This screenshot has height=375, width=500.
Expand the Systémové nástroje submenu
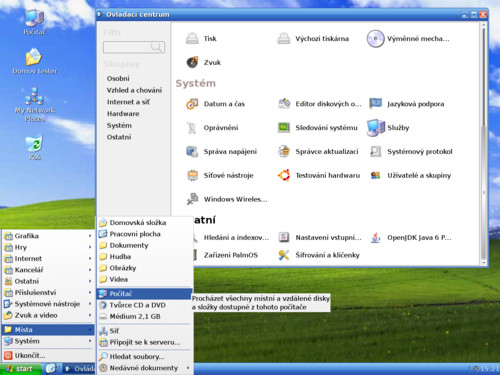coord(48,304)
